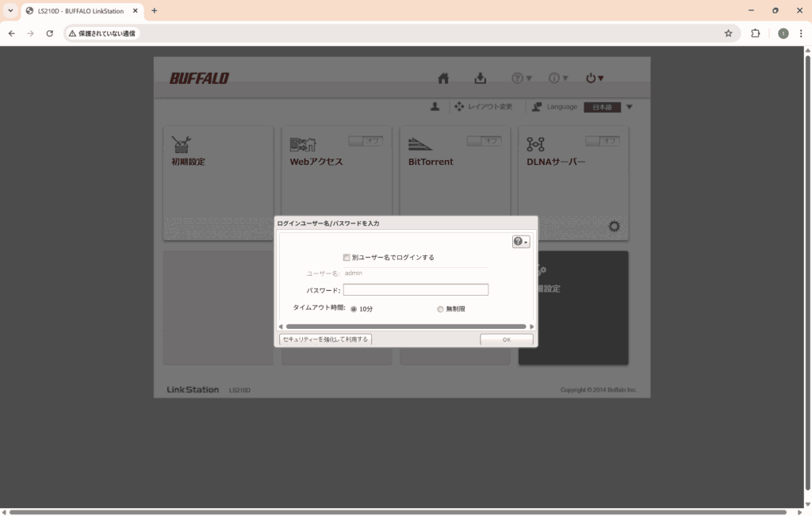Click the 初期設定 tile label
This screenshot has width=812, height=516.
189,162
